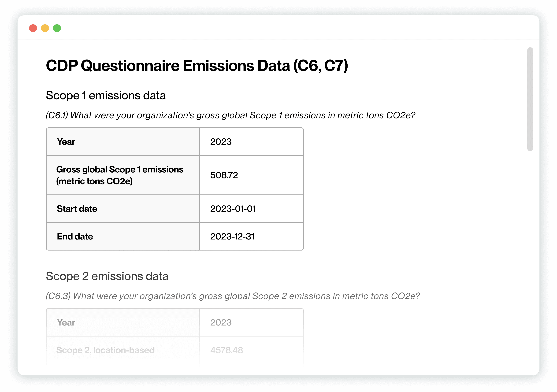Select the Scope 1 Year value 2023
The image size is (557, 392).
(x=221, y=142)
